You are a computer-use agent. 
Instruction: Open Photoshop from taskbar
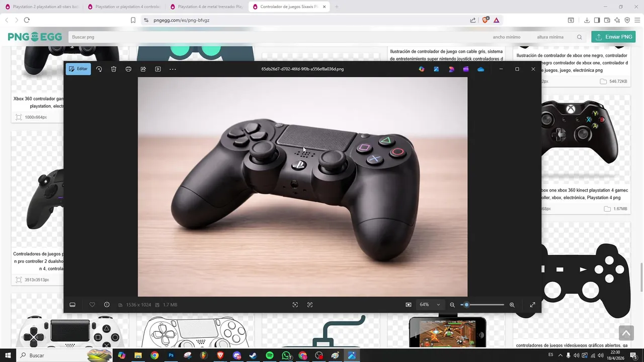pyautogui.click(x=171, y=355)
